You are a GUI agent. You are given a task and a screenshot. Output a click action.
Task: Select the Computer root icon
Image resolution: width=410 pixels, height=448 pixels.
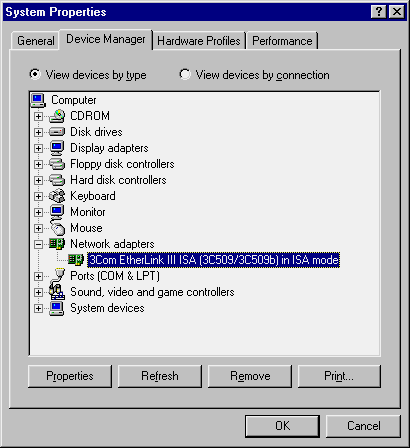click(x=38, y=100)
